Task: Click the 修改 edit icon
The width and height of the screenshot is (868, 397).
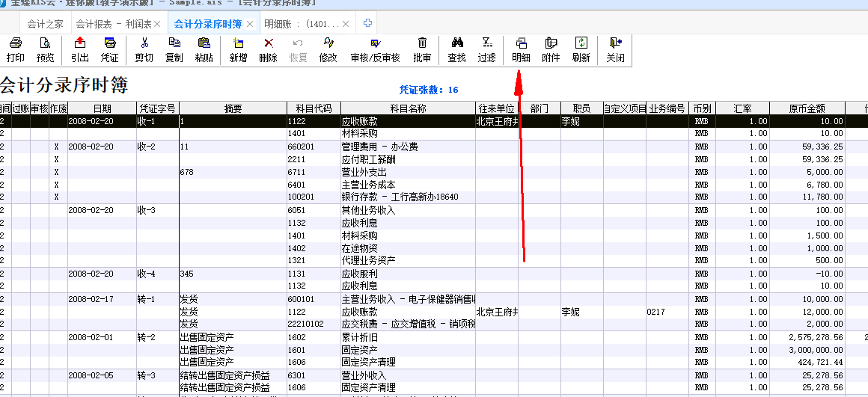Action: click(x=328, y=49)
